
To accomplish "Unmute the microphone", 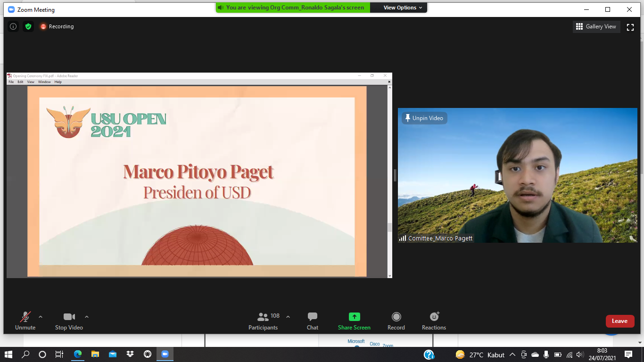I will click(x=25, y=321).
